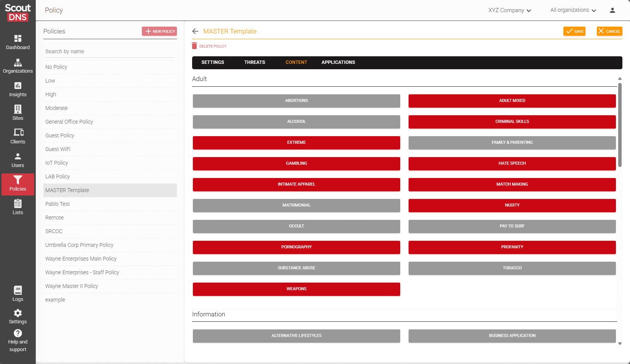Disable blocking for the Gambling category
Image resolution: width=630 pixels, height=364 pixels.
[x=296, y=164]
